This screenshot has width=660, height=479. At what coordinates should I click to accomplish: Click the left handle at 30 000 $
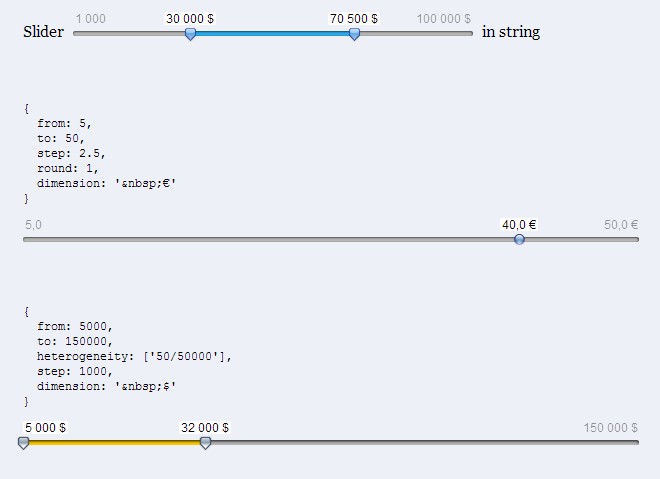[190, 34]
